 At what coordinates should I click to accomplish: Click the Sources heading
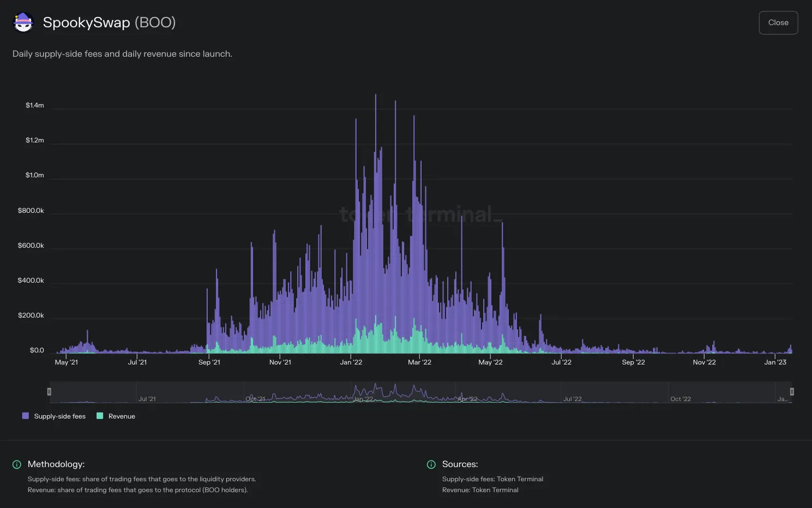pyautogui.click(x=460, y=464)
